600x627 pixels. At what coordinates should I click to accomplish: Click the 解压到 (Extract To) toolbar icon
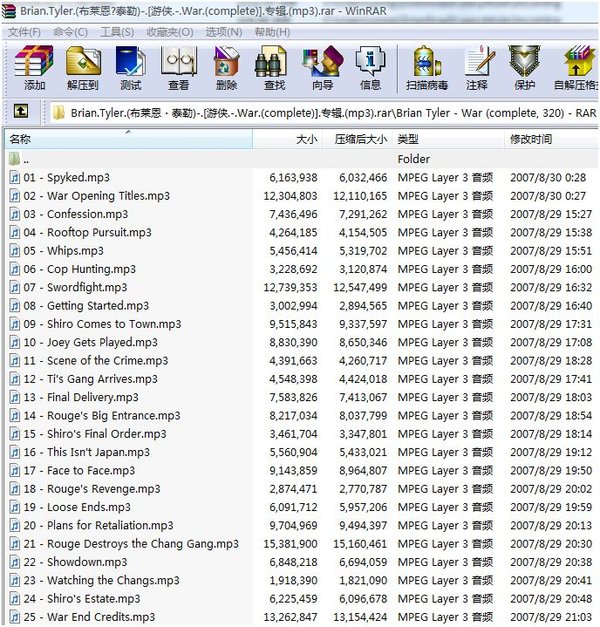tap(83, 61)
